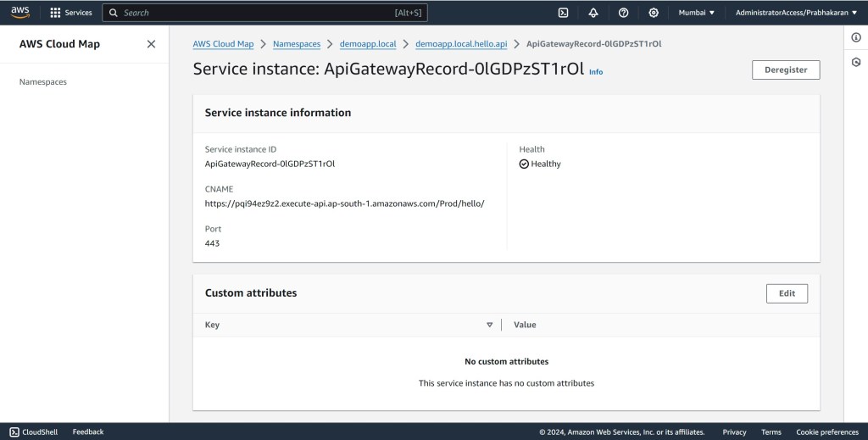Viewport: 868px width, 440px height.
Task: Sort custom attributes by Key column
Action: [489, 325]
